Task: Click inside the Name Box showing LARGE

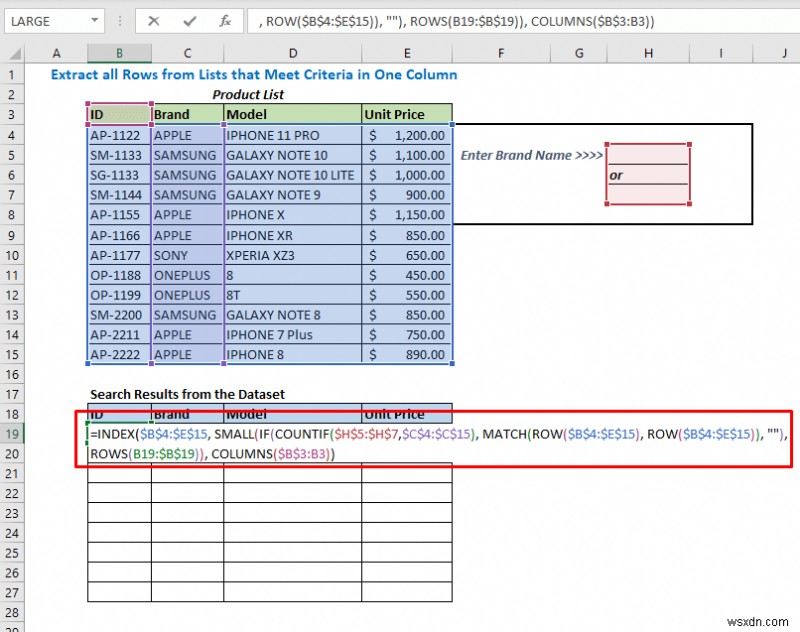Action: 40,21
